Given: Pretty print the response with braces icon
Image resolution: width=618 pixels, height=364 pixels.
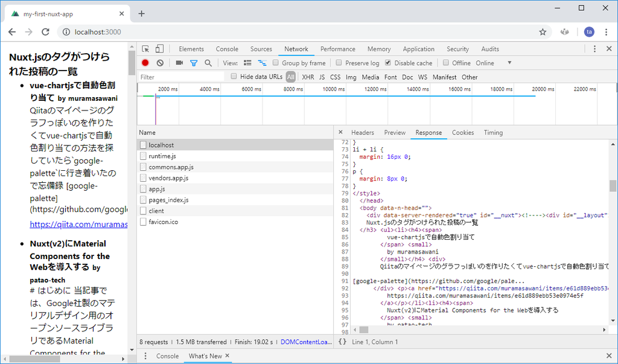Looking at the screenshot, I should [343, 342].
